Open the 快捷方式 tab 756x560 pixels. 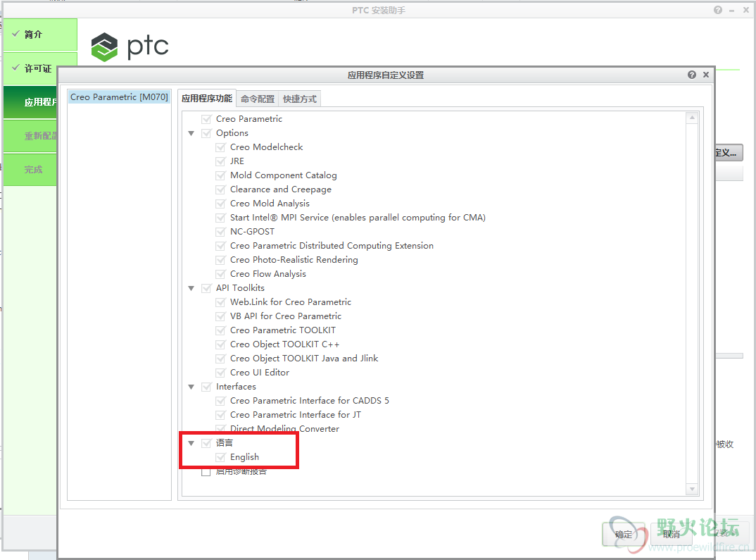[x=299, y=99]
